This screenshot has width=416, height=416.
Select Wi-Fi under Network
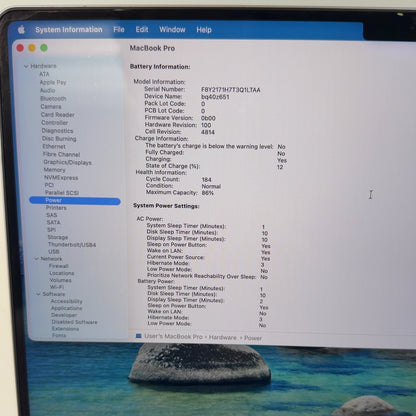pos(57,287)
